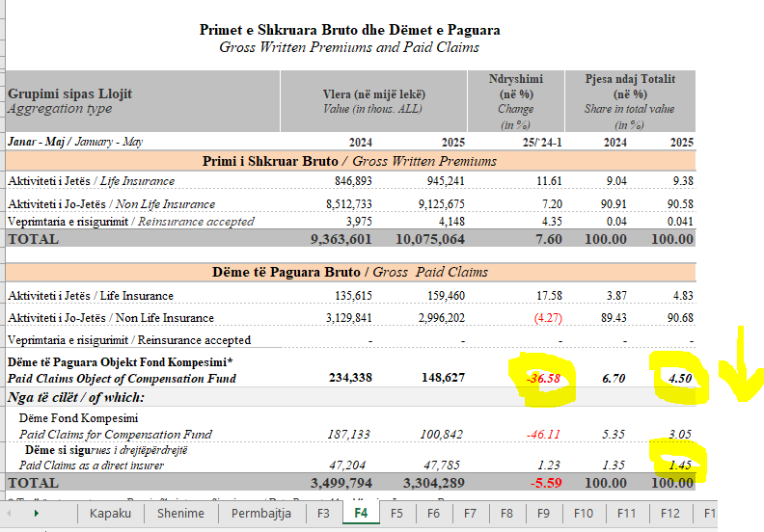Switch to sheet tab F11
Viewport: 764px width, 532px height.
[626, 514]
